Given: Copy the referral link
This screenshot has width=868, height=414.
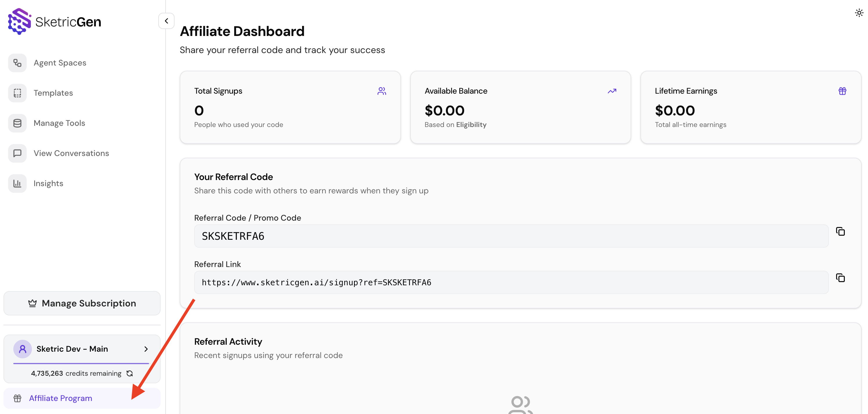Looking at the screenshot, I should pos(840,278).
